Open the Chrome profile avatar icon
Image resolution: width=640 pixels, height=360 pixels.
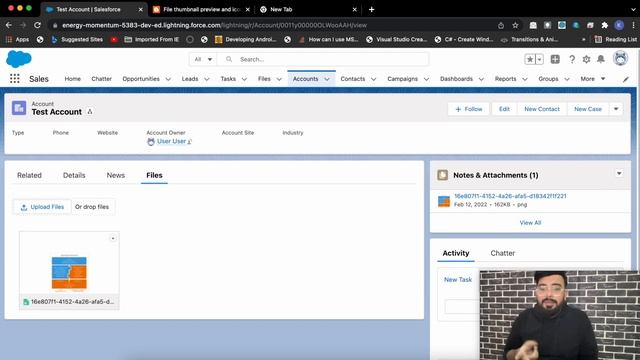619,25
